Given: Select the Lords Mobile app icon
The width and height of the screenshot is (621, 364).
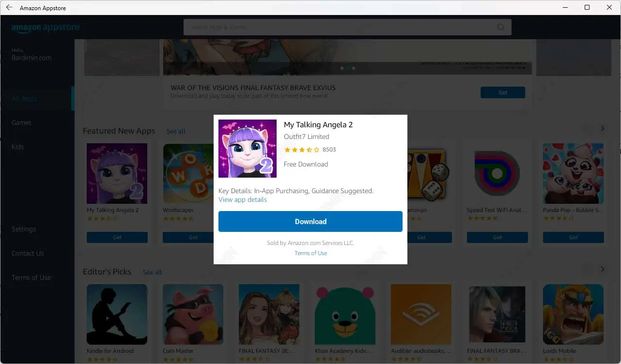Looking at the screenshot, I should tap(573, 314).
